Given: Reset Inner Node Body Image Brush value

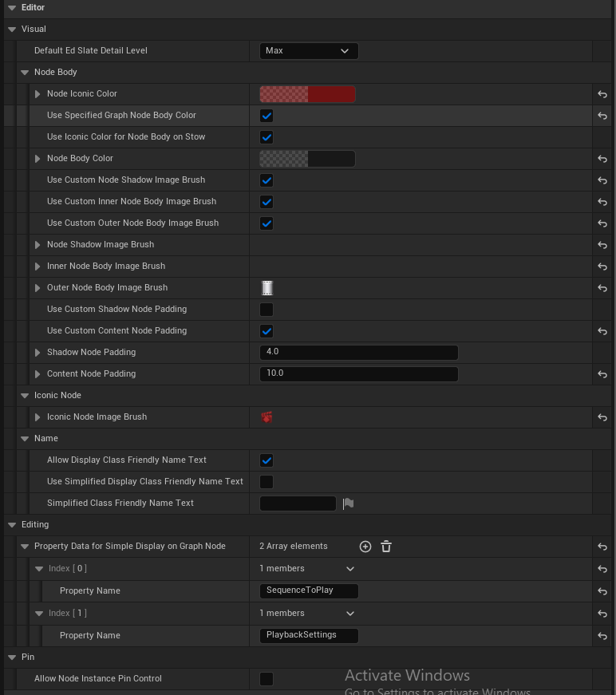Looking at the screenshot, I should (x=602, y=267).
